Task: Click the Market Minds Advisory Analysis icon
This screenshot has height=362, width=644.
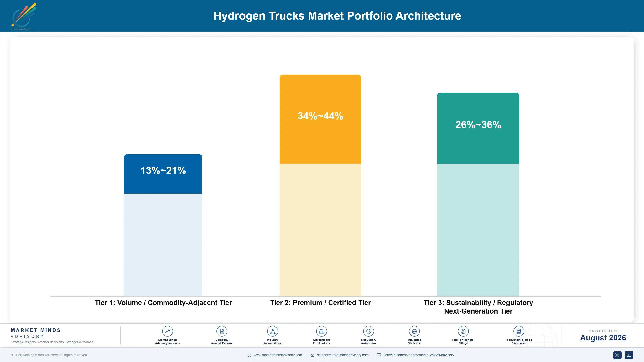Action: coord(168,331)
